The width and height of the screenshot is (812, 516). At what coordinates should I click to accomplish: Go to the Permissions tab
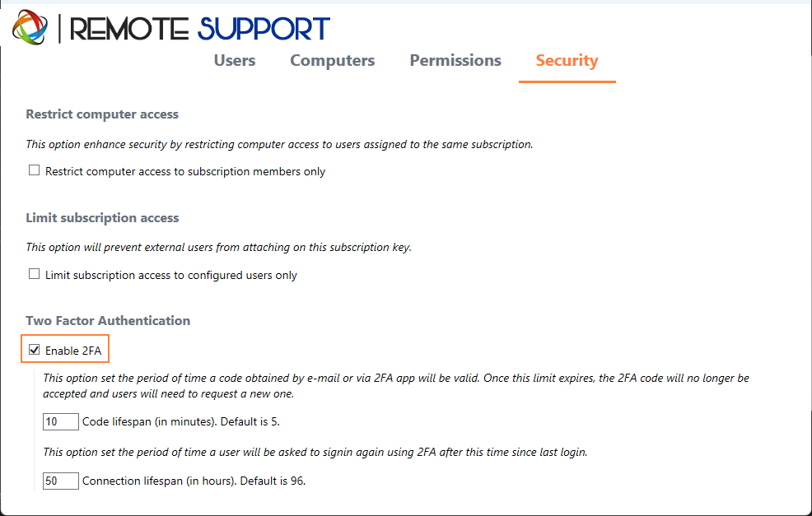[x=455, y=61]
